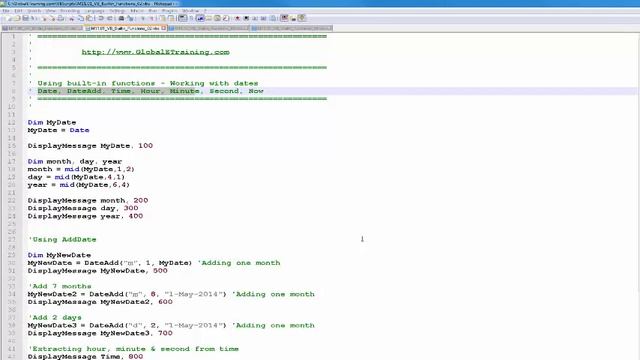Click 'DisplayMessage month, 200' line
The image size is (640, 360).
pos(88,200)
